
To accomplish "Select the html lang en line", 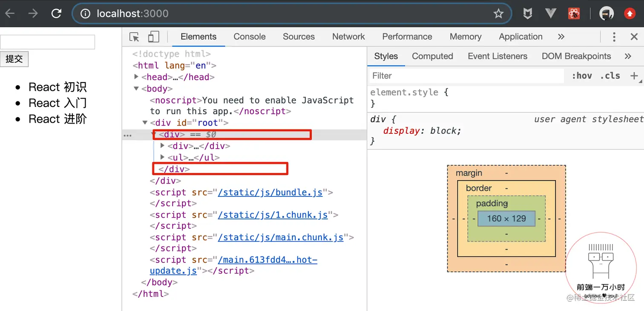I will [175, 66].
